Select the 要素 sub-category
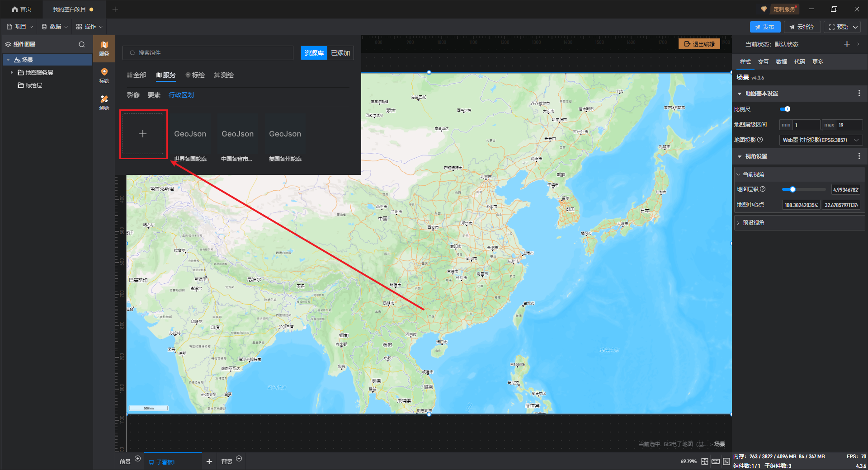This screenshot has width=868, height=470. click(x=154, y=95)
